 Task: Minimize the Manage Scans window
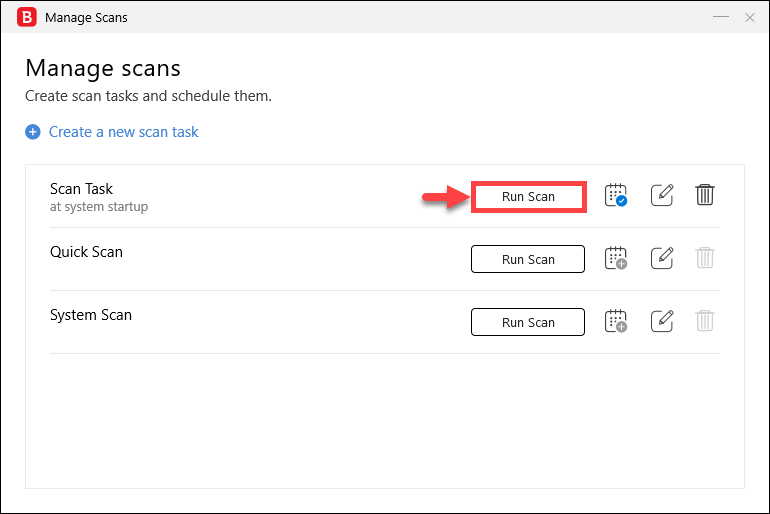(721, 17)
